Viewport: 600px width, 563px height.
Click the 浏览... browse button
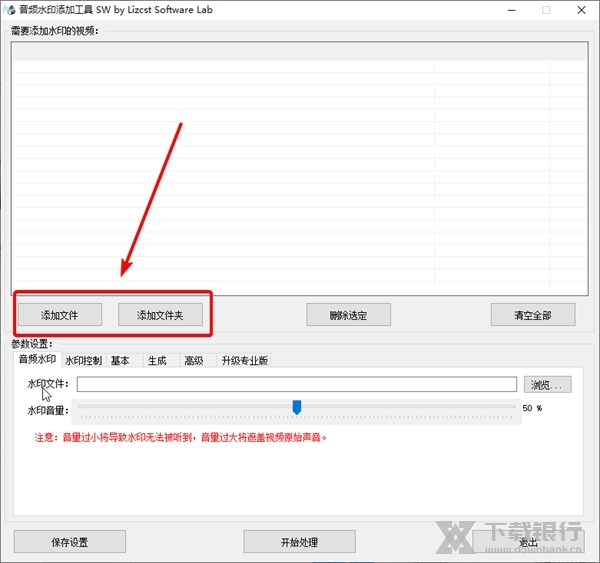tap(548, 385)
